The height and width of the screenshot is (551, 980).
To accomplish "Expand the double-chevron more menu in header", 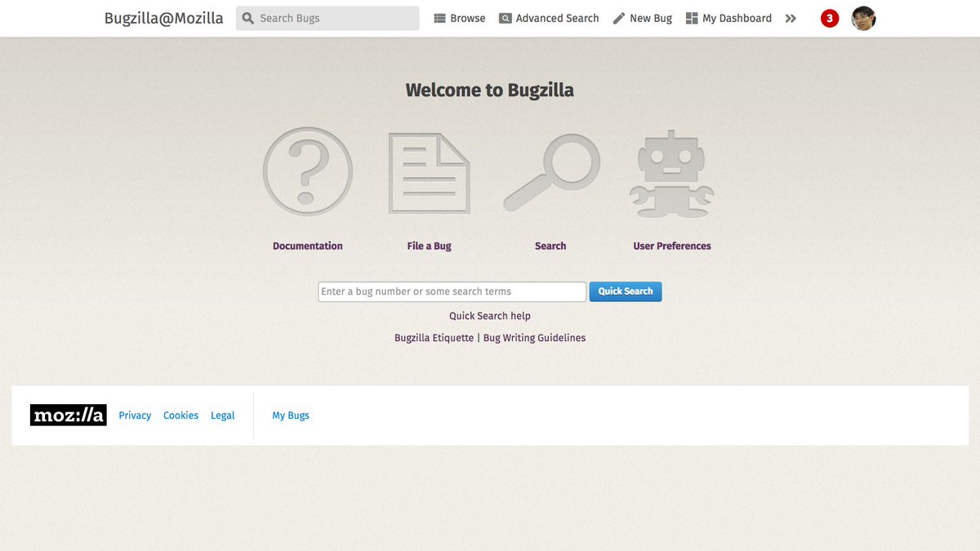I will pyautogui.click(x=791, y=18).
